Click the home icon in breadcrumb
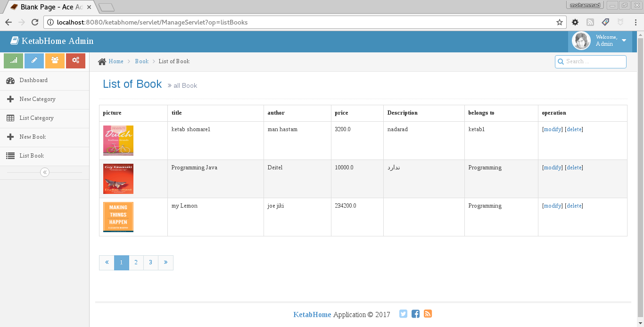The width and height of the screenshot is (644, 327). 102,61
